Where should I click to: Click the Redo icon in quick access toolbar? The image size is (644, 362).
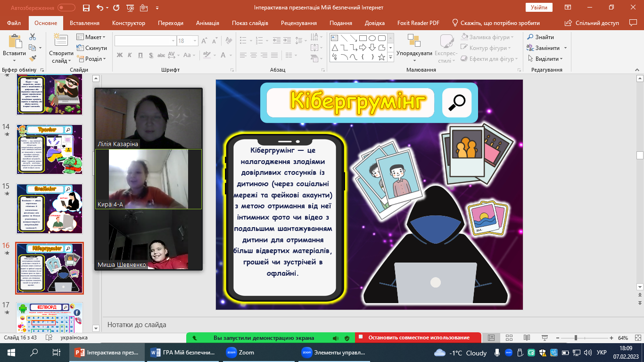(116, 8)
